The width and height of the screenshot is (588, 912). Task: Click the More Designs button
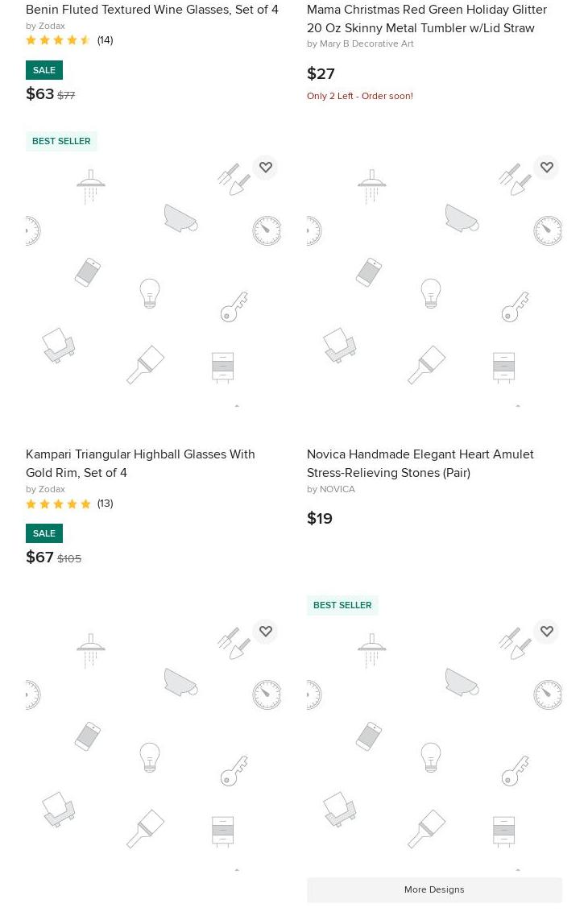[434, 889]
